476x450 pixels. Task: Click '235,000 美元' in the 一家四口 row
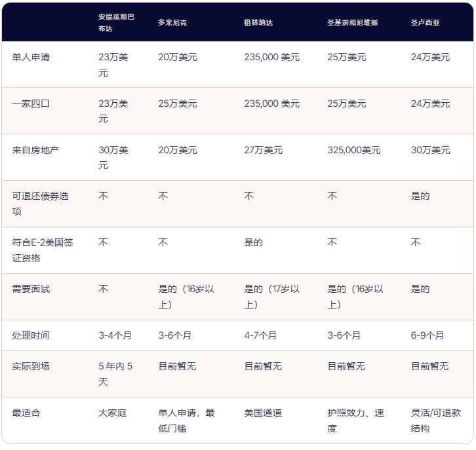(271, 103)
